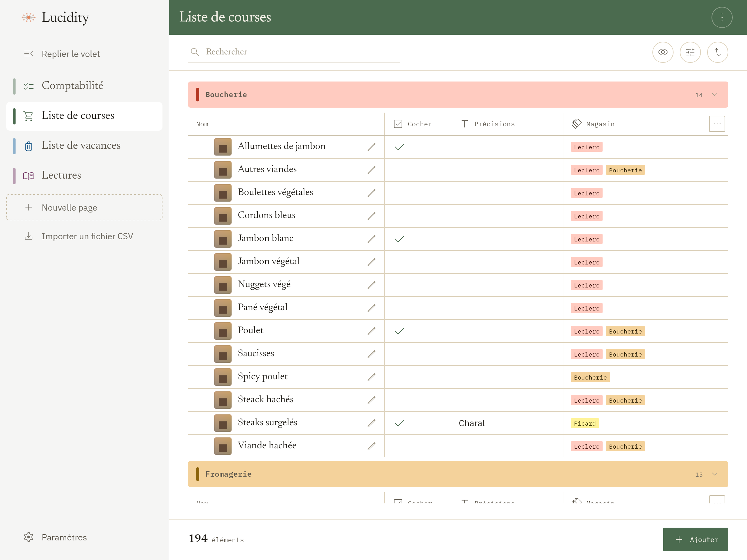
Task: Check the Saucisses Cocher cell
Action: [417, 354]
